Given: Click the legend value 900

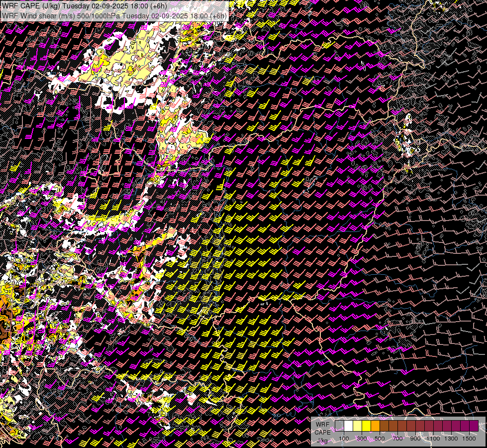Looking at the screenshot, I should (415, 439).
